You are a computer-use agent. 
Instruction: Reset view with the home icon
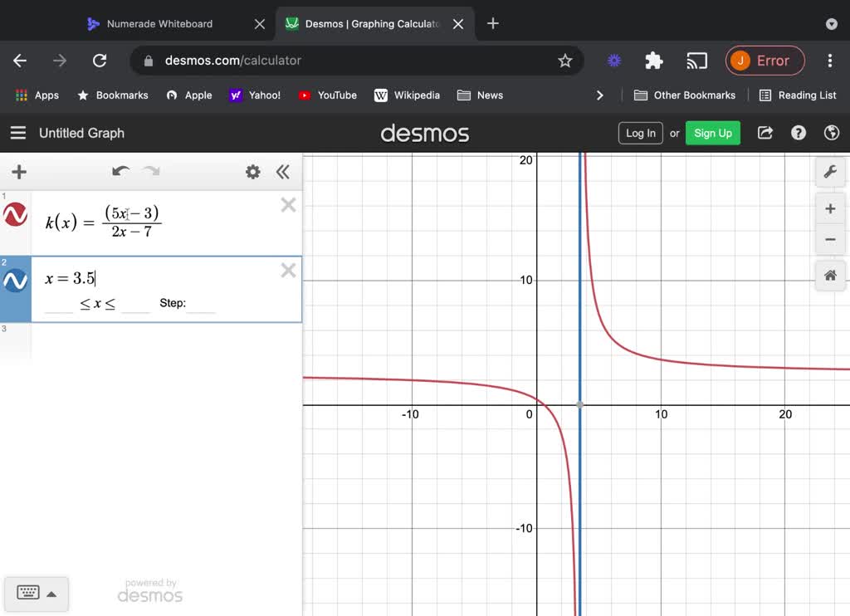pyautogui.click(x=830, y=275)
